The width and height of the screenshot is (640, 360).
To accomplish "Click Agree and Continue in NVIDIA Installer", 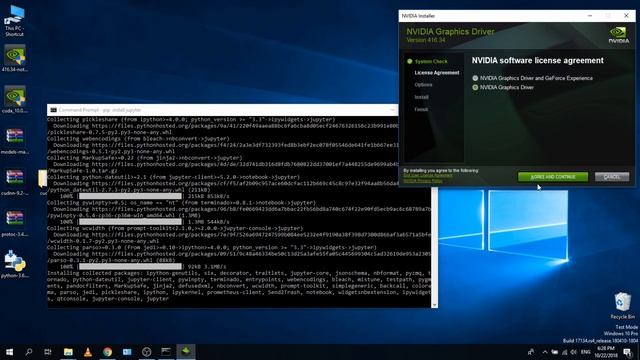I will 553,177.
